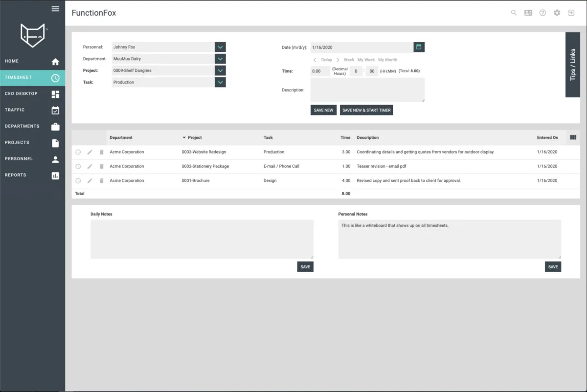Click the Save New button

point(323,110)
